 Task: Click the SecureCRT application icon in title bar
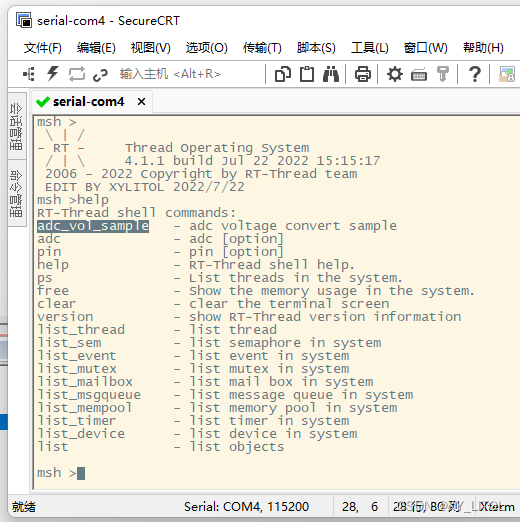tap(24, 20)
